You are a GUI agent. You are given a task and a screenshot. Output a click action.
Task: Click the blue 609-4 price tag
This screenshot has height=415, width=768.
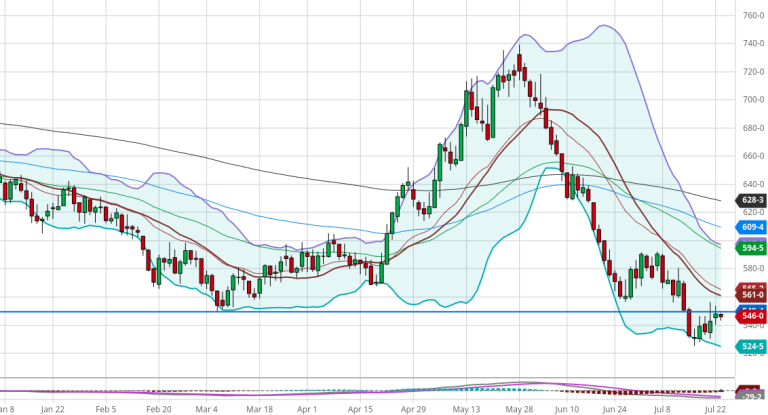(x=752, y=227)
